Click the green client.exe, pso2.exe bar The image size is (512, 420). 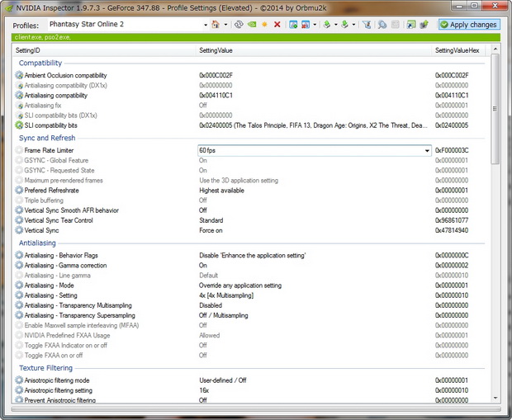256,37
